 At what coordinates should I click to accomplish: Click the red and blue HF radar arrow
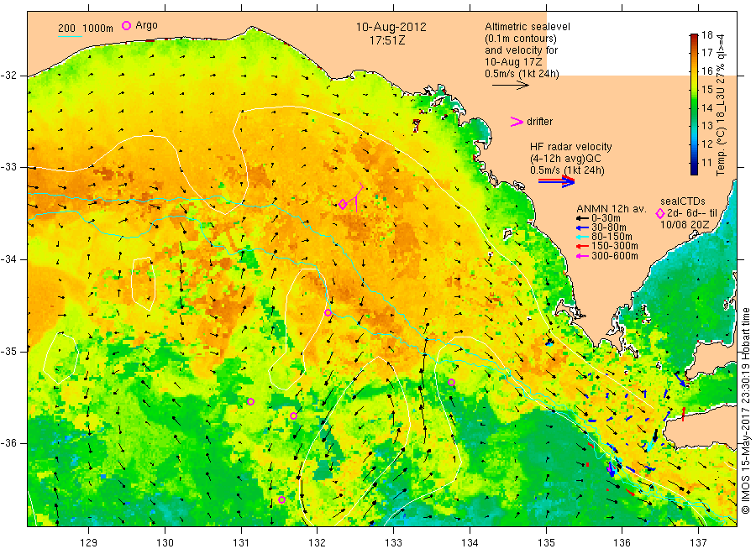point(556,180)
